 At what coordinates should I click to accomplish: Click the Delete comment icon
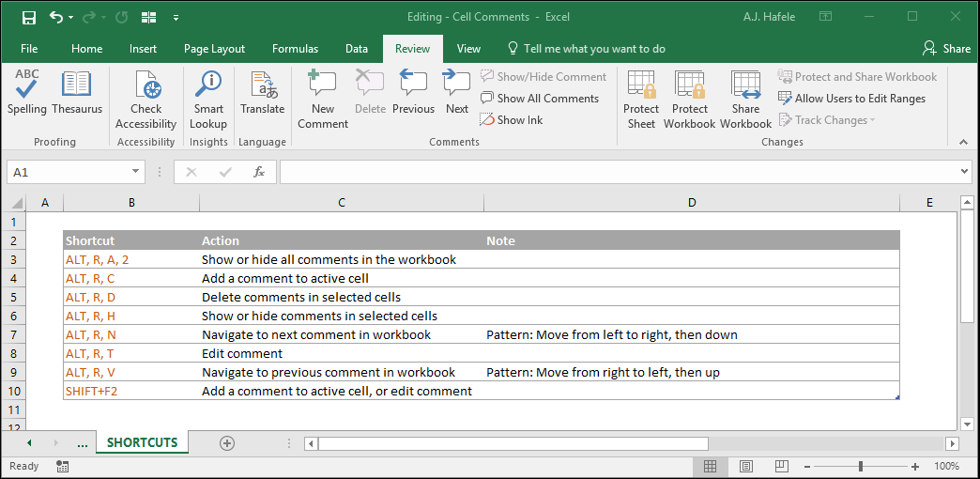[x=370, y=93]
